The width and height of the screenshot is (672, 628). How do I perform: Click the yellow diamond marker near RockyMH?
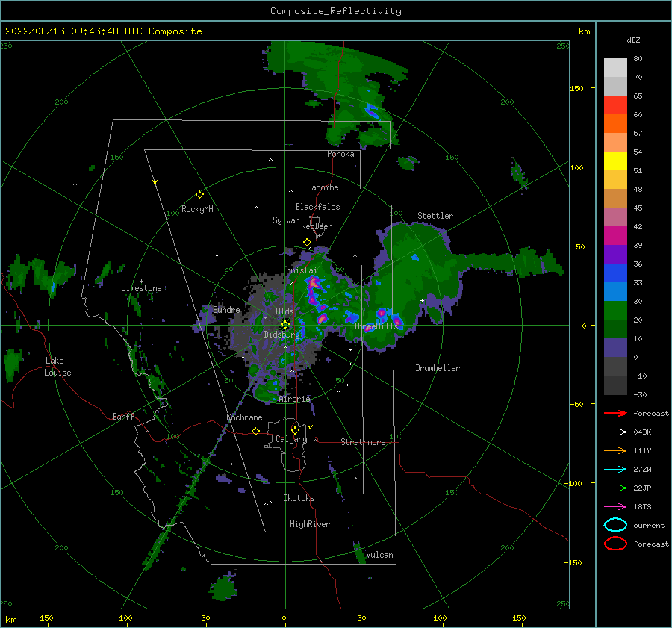click(x=199, y=195)
